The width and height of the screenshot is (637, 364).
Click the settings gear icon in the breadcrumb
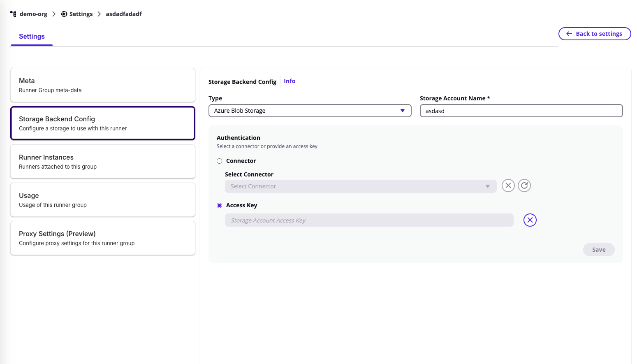pyautogui.click(x=64, y=14)
